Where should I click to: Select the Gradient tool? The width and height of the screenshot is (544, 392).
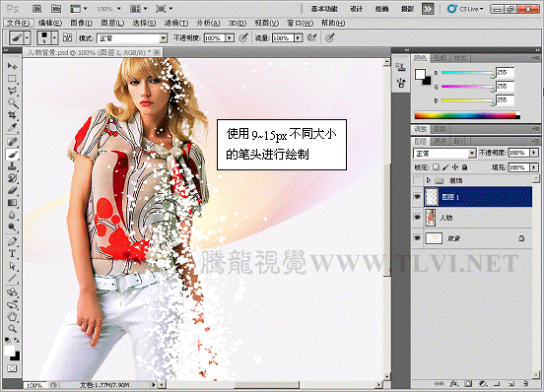12,203
